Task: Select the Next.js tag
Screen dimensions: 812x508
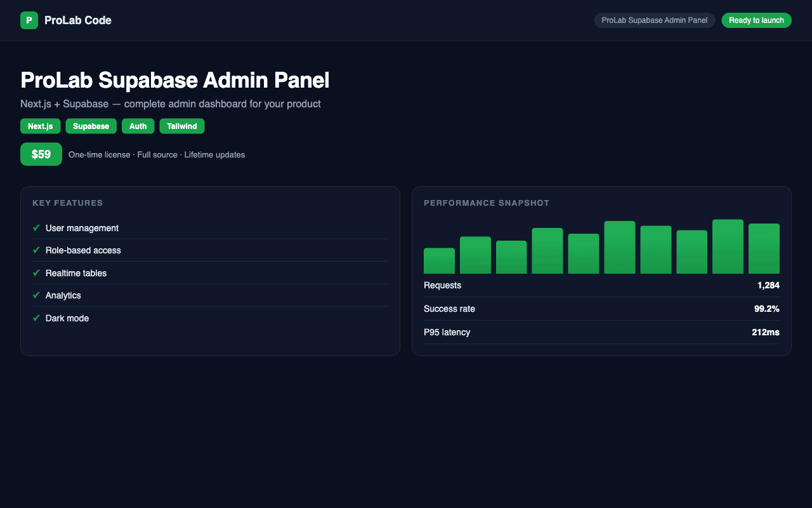Action: (x=41, y=126)
